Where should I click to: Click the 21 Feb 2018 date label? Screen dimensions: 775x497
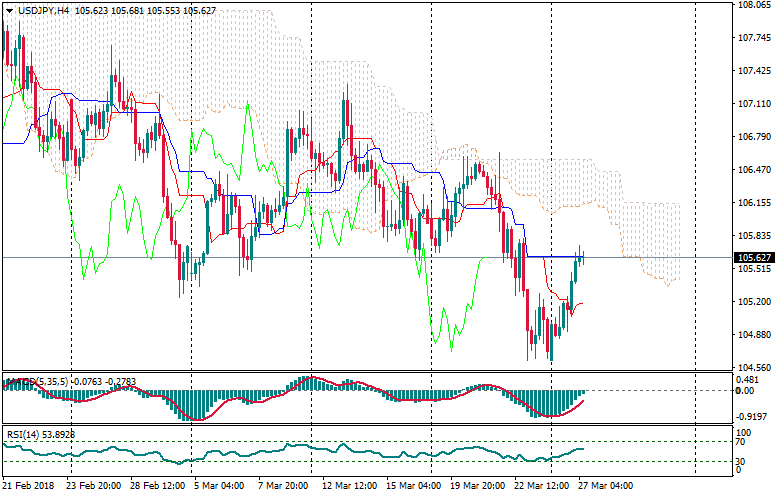coord(28,485)
